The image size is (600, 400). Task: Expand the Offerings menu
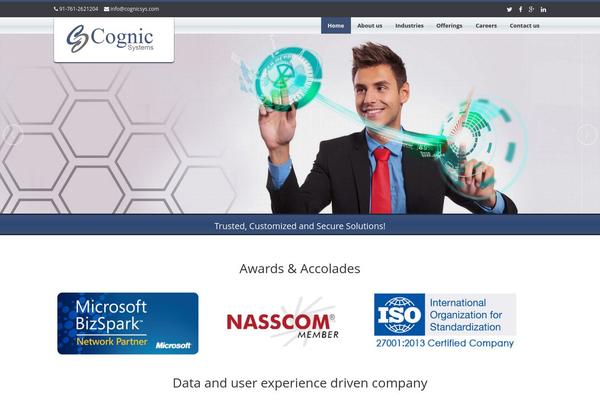(449, 26)
